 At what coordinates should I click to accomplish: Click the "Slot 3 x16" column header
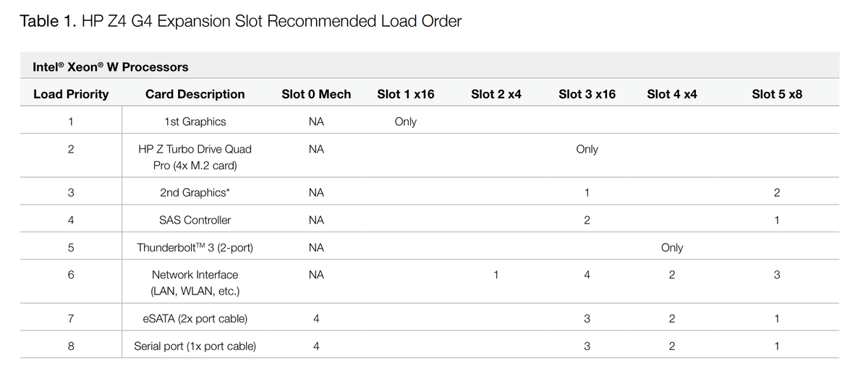click(587, 94)
